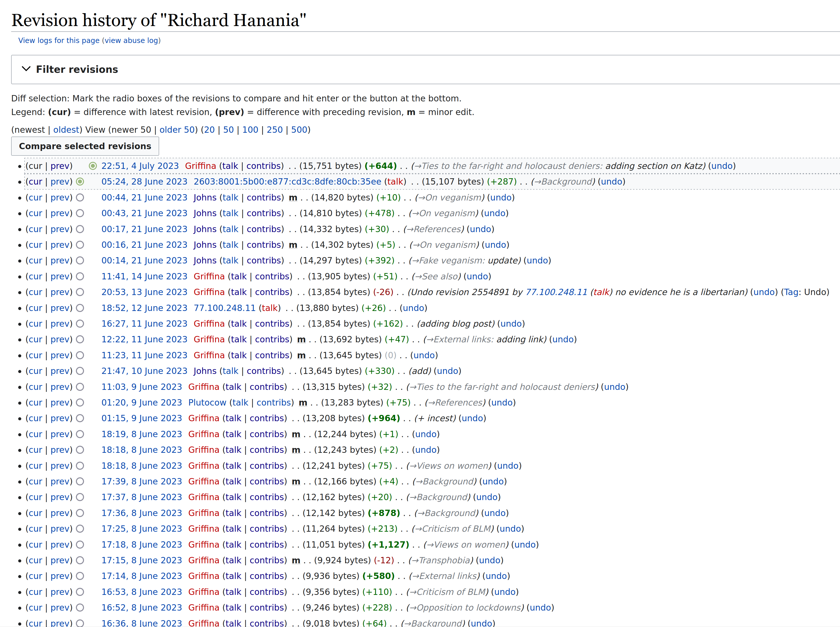Open 2603:8001 IP user contributions link

[287, 182]
